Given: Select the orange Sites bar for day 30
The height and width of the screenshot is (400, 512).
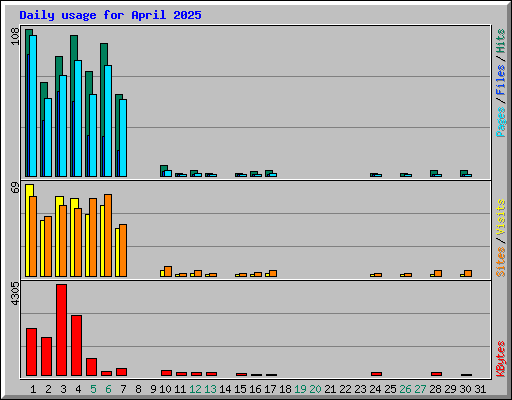Looking at the screenshot, I should click(x=468, y=274).
